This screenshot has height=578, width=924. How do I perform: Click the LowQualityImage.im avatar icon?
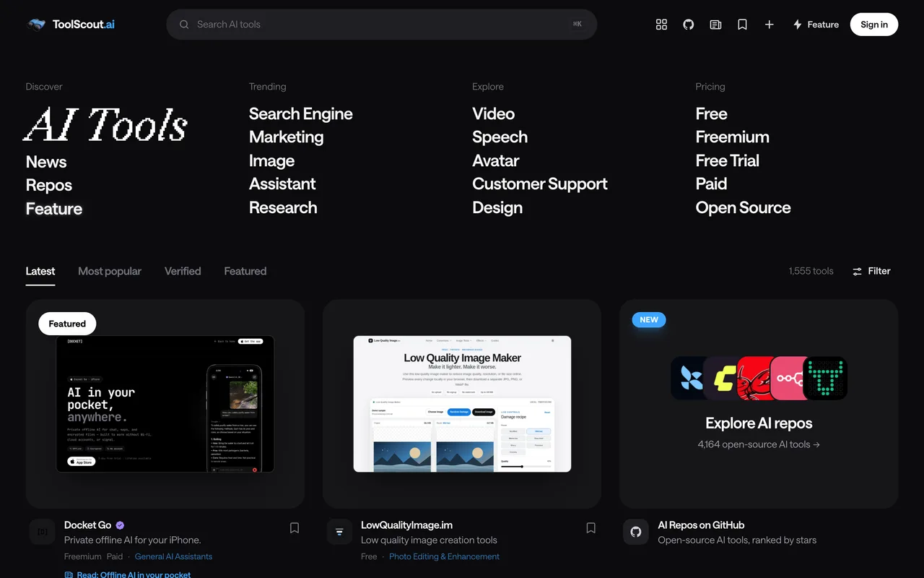point(339,532)
